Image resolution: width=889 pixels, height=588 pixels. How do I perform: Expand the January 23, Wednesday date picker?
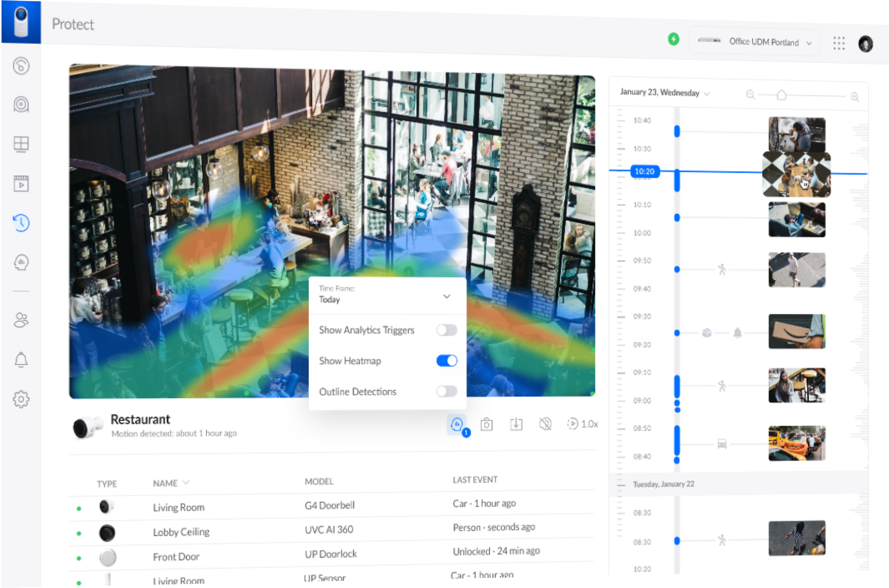665,93
